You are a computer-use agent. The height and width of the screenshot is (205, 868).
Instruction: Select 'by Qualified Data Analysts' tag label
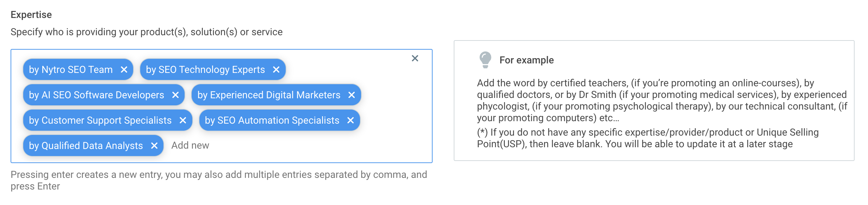86,146
